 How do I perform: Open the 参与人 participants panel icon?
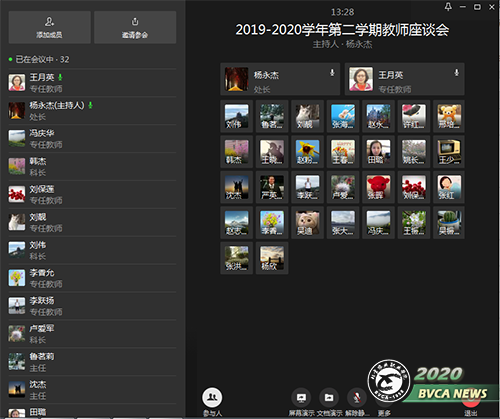pyautogui.click(x=212, y=397)
